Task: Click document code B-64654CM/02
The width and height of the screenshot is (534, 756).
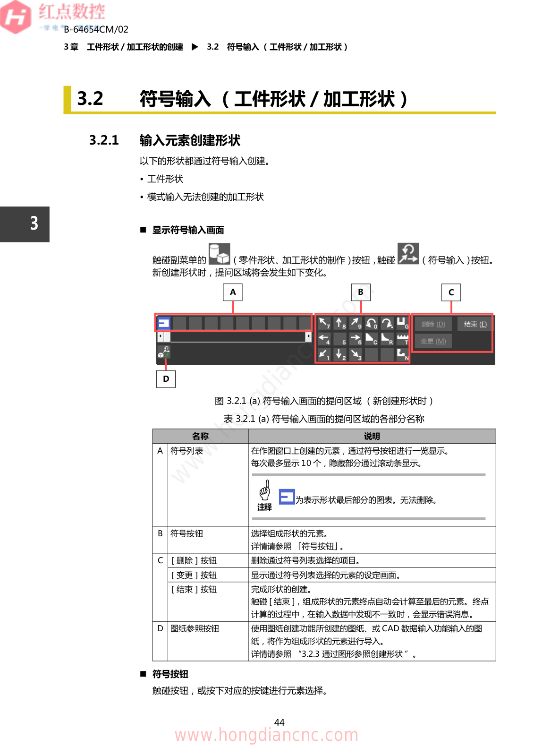Action: (x=96, y=29)
